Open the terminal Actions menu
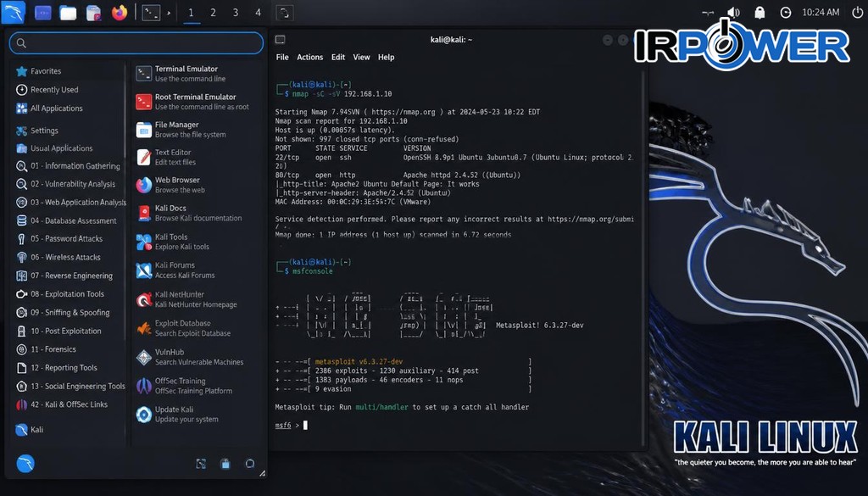The width and height of the screenshot is (868, 496). pos(310,57)
